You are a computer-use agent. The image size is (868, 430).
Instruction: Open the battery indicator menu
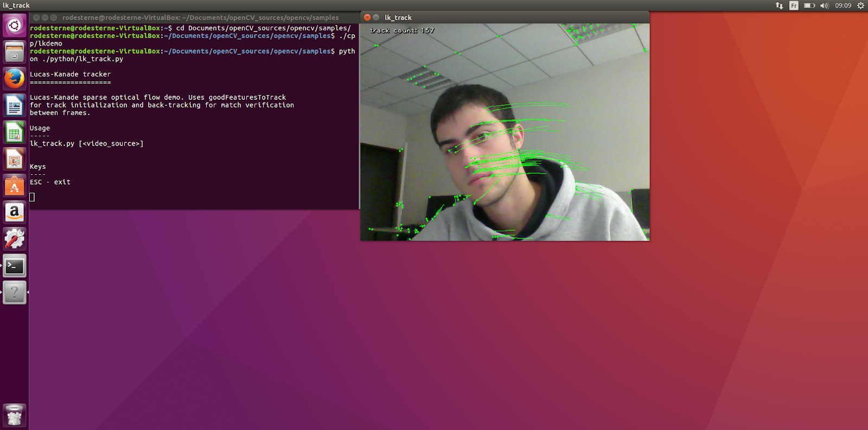pyautogui.click(x=809, y=5)
